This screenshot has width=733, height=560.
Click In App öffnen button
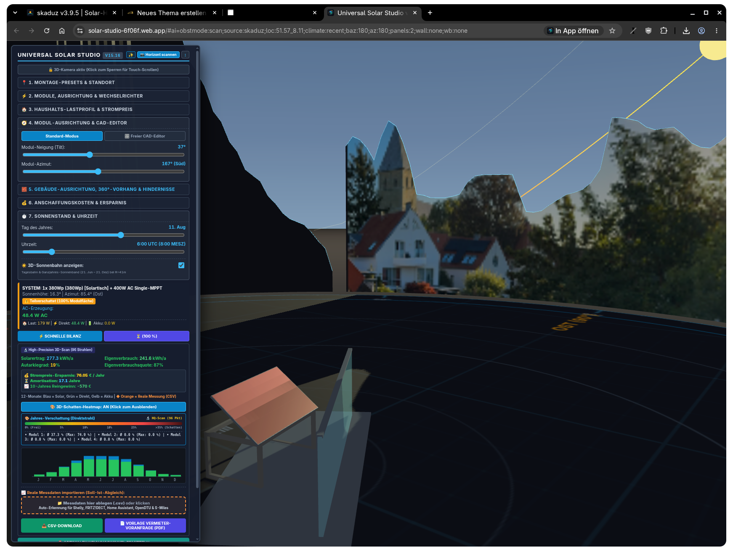(573, 31)
